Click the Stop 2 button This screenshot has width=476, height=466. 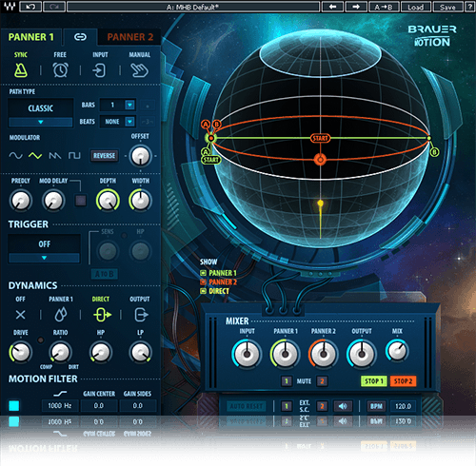404,381
